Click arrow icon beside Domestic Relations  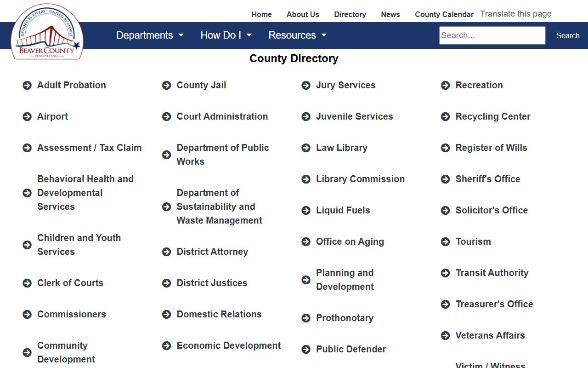pyautogui.click(x=166, y=314)
